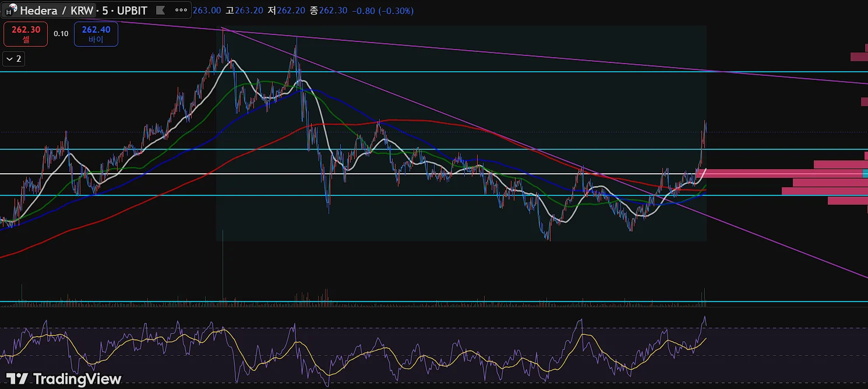
Task: Click the Hedera / KRW symbol title
Action: tap(56, 10)
